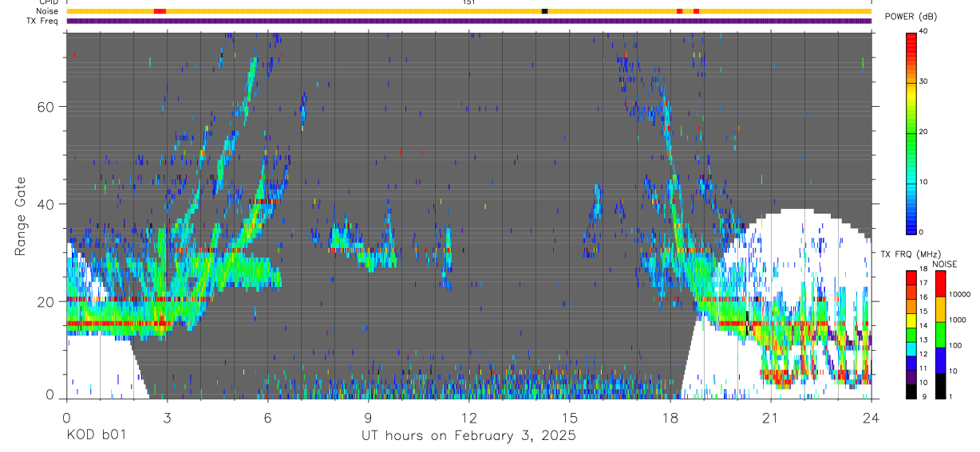The image size is (980, 452).
Task: Click the 6 UT hour tick label
Action: pyautogui.click(x=267, y=416)
